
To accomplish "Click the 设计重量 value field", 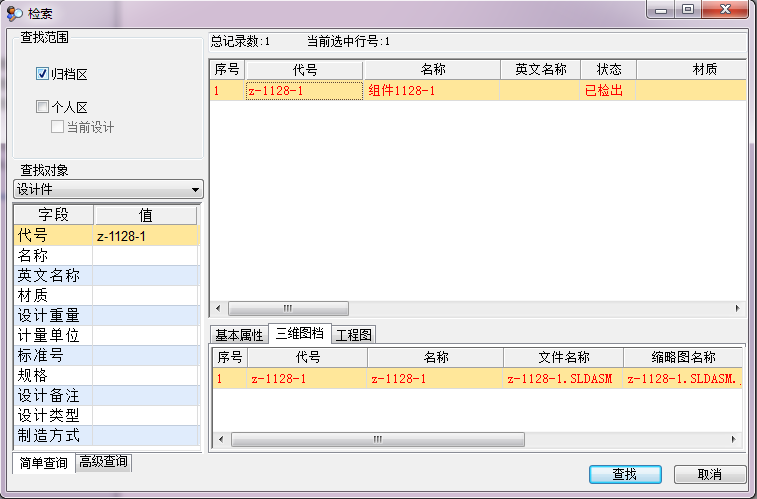I will (x=145, y=315).
